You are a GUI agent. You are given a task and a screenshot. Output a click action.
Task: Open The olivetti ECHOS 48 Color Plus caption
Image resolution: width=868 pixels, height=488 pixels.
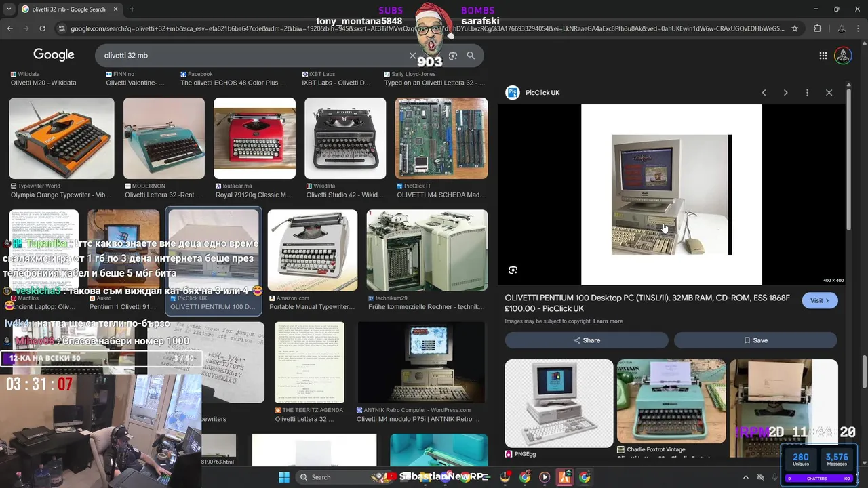[233, 83]
